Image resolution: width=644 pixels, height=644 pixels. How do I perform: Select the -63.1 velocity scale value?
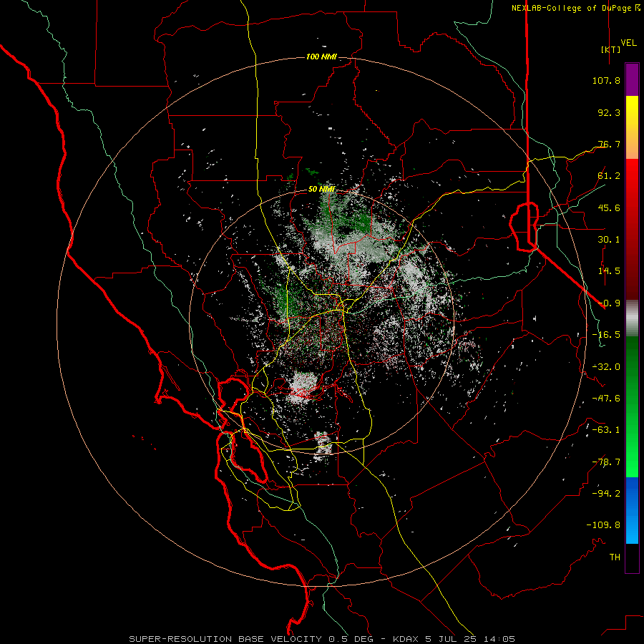coord(606,430)
